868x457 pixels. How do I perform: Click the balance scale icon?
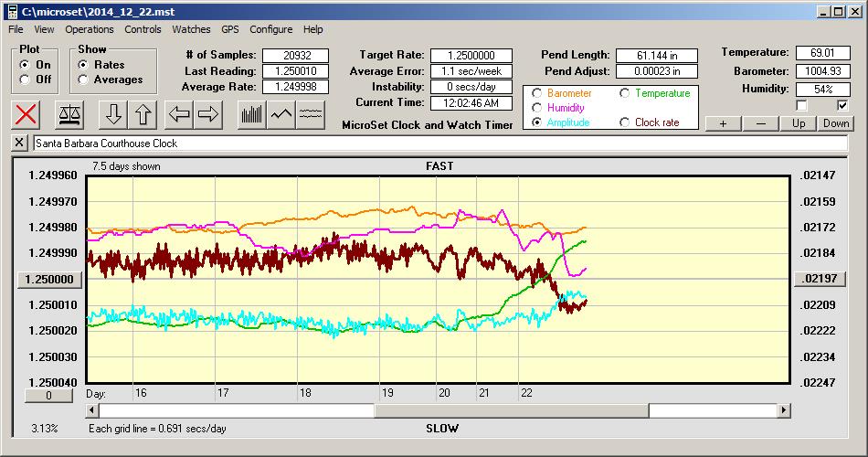pos(69,114)
